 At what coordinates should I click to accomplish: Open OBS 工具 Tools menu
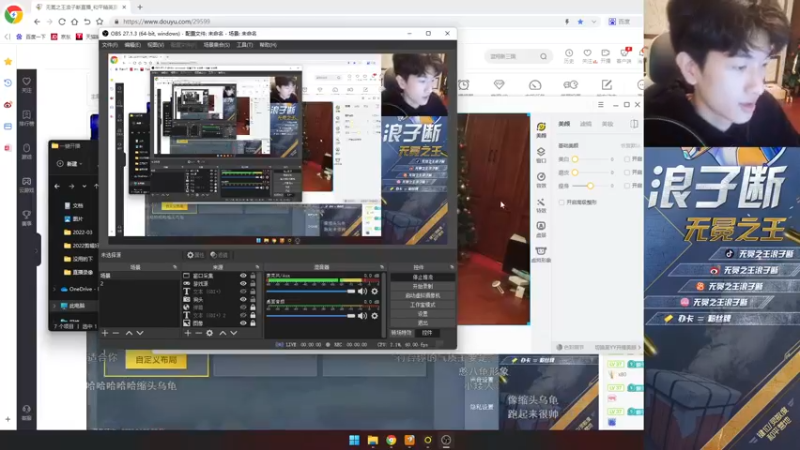pos(244,45)
